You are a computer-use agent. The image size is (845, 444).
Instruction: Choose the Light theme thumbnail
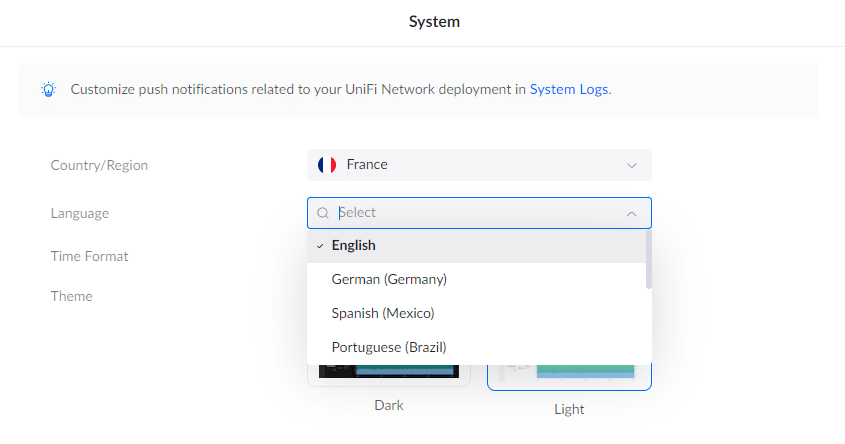pos(569,372)
